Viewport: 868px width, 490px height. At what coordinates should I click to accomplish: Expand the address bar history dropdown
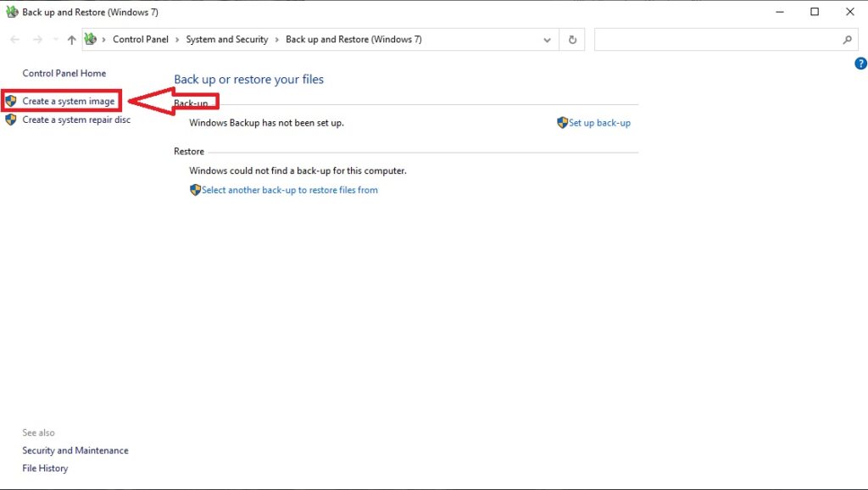(x=547, y=40)
